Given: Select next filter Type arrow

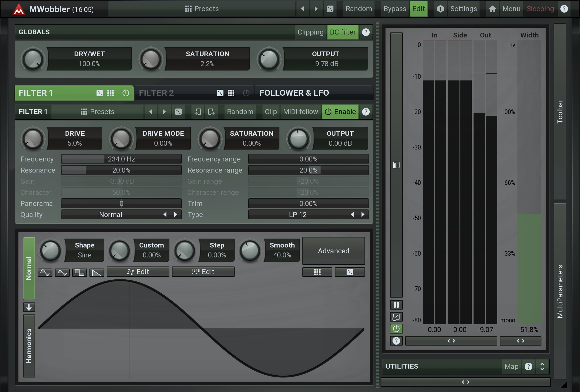Looking at the screenshot, I should click(363, 214).
